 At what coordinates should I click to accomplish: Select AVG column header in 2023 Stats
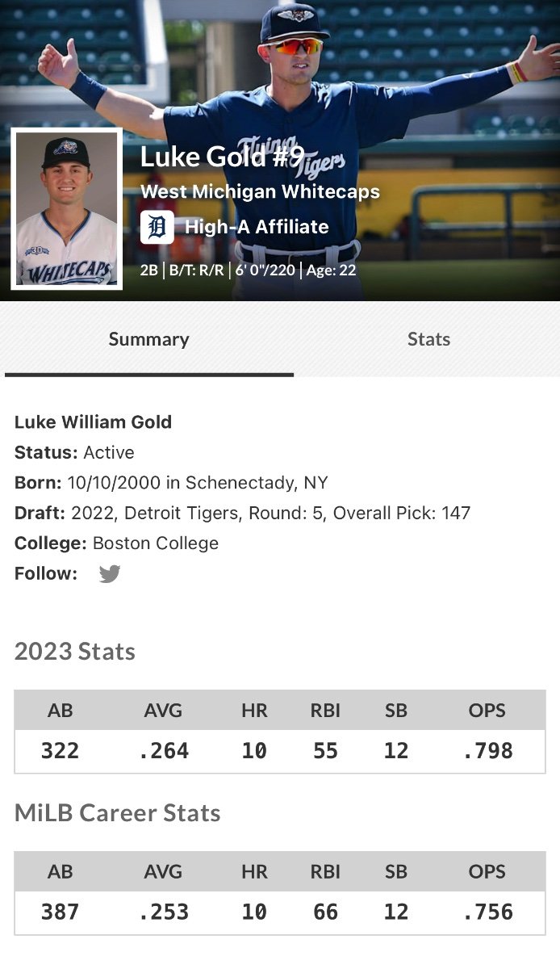pyautogui.click(x=164, y=711)
